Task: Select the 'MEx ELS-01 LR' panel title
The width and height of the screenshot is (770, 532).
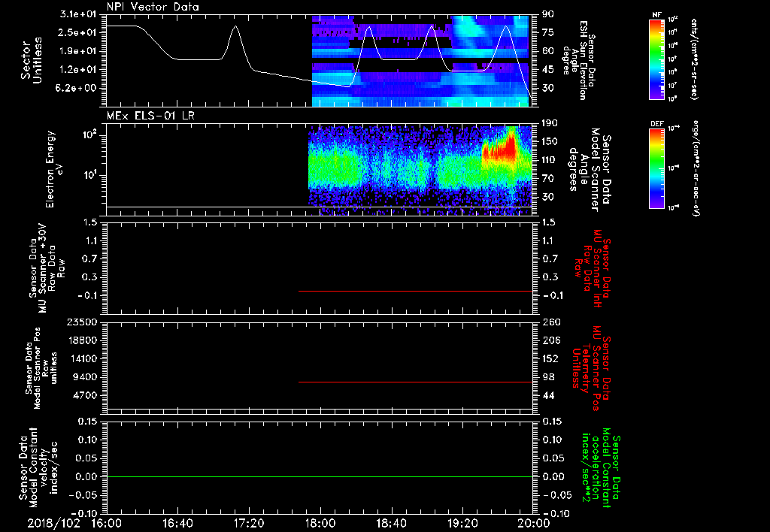Action: (150, 116)
